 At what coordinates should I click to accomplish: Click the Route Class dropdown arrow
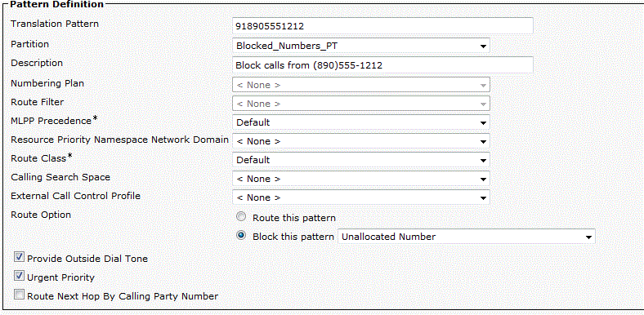click(484, 161)
